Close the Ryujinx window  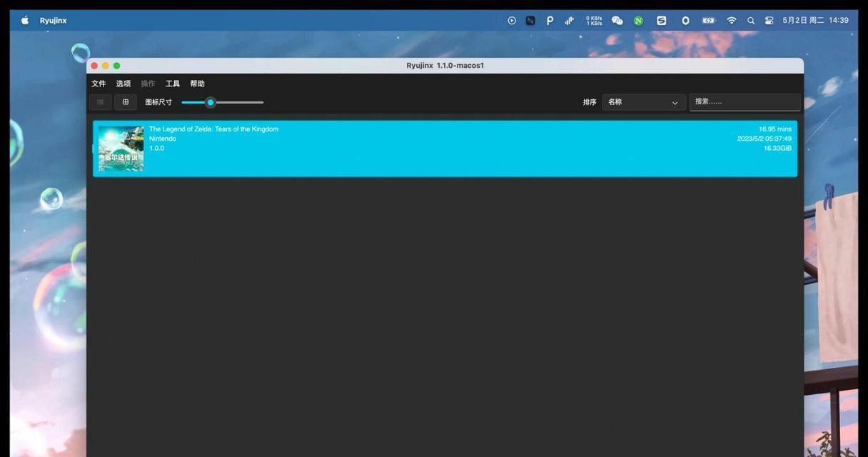click(94, 66)
